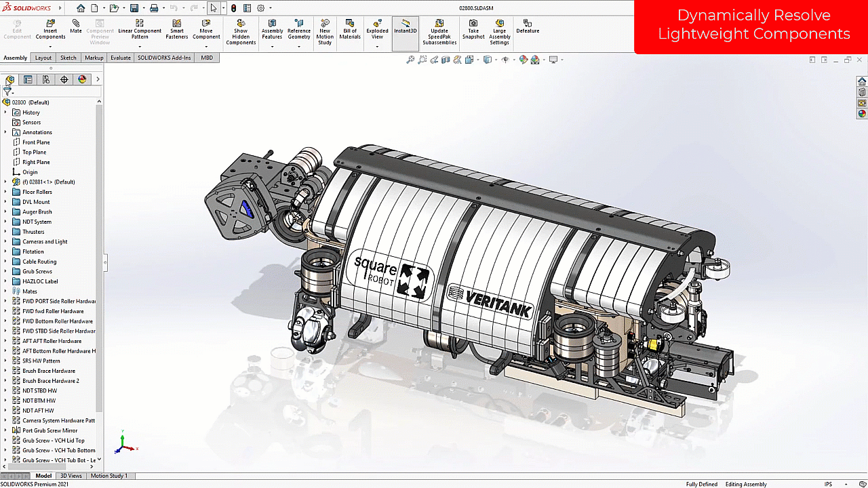Print with the printer icon
Image resolution: width=868 pixels, height=488 pixels.
point(154,8)
